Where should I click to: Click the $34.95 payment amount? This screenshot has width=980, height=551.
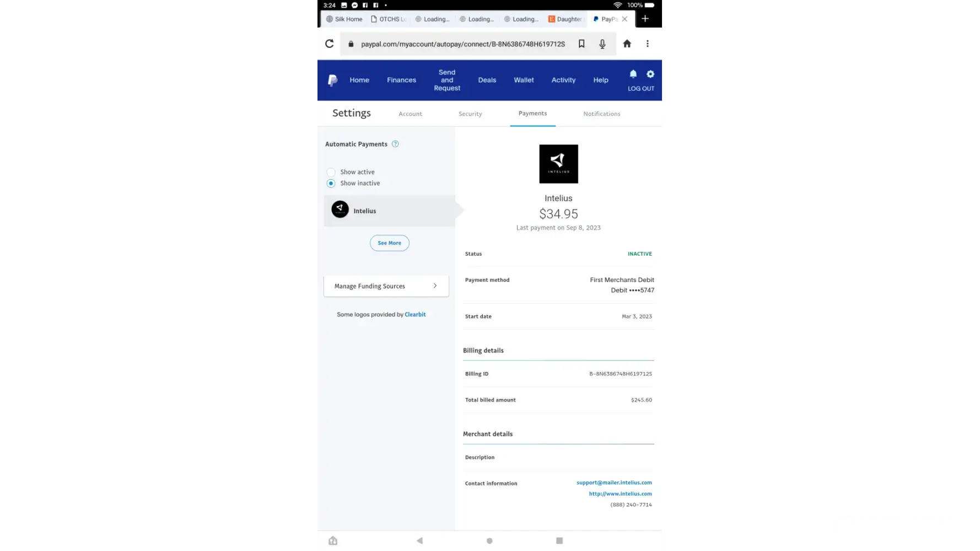pyautogui.click(x=558, y=214)
